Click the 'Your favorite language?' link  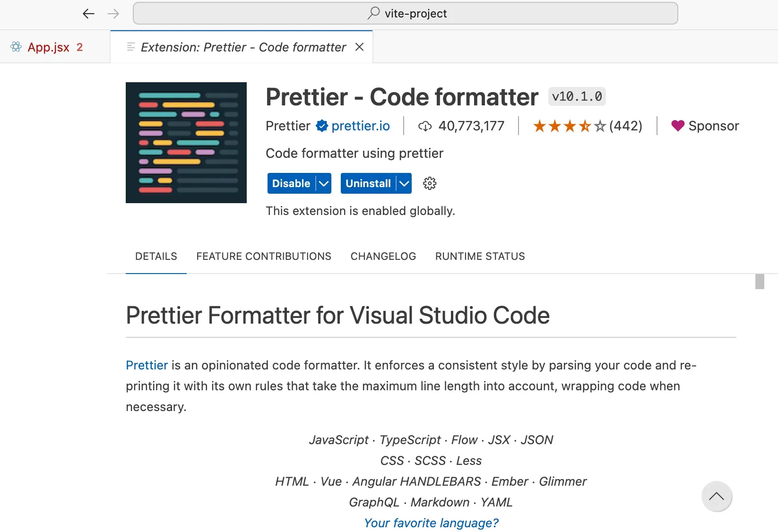(431, 523)
